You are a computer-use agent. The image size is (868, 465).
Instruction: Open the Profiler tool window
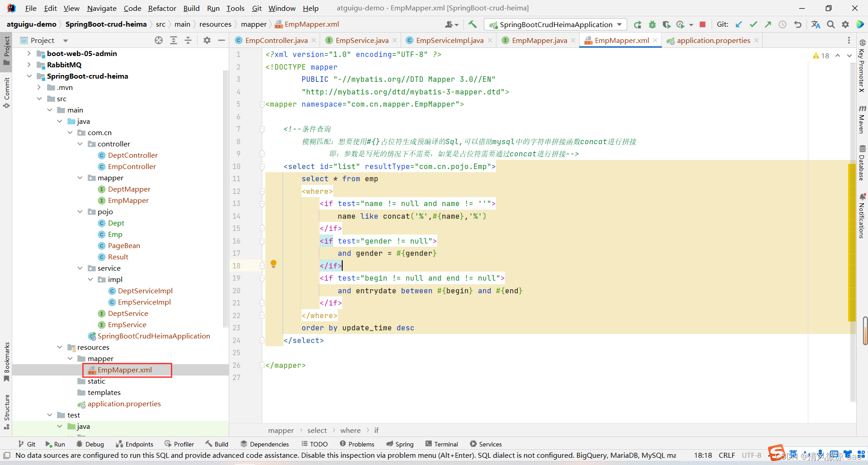(179, 444)
